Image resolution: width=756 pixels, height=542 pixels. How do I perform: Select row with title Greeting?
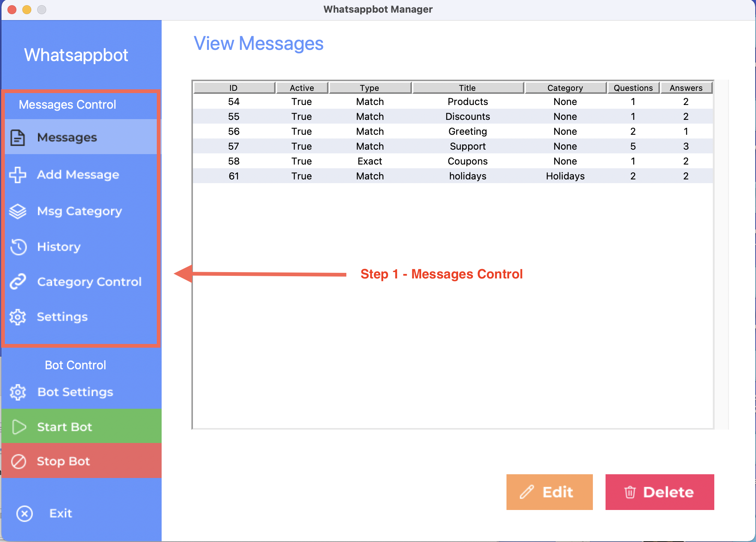tap(453, 131)
